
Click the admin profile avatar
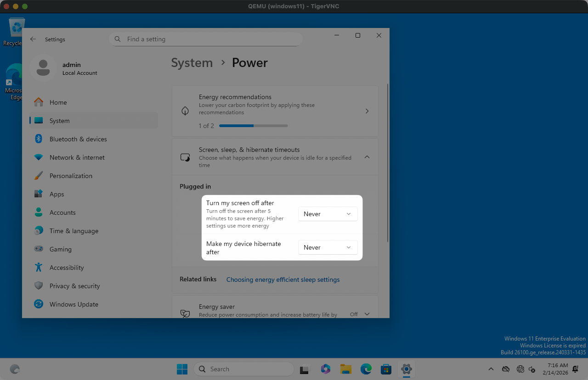pos(43,68)
